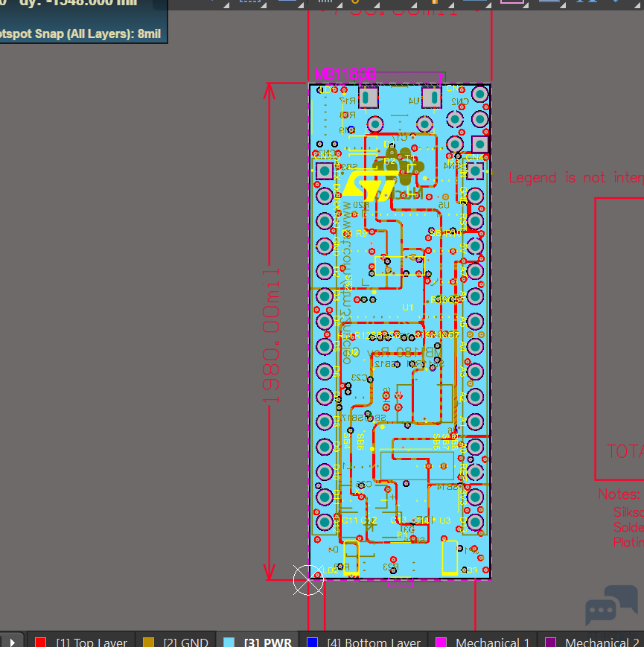The height and width of the screenshot is (647, 644).
Task: Open the chat feedback speech bubble icon
Action: pyautogui.click(x=611, y=605)
